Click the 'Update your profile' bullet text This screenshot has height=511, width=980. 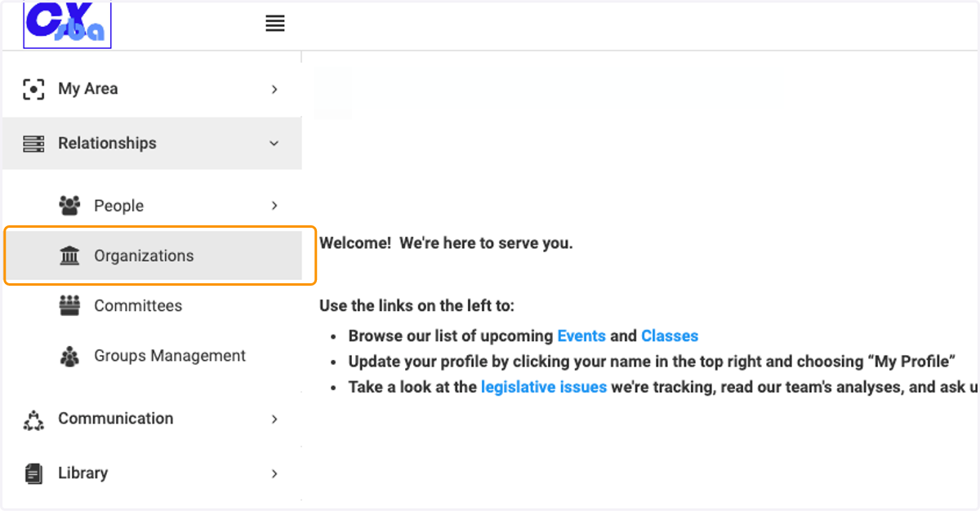coord(652,362)
